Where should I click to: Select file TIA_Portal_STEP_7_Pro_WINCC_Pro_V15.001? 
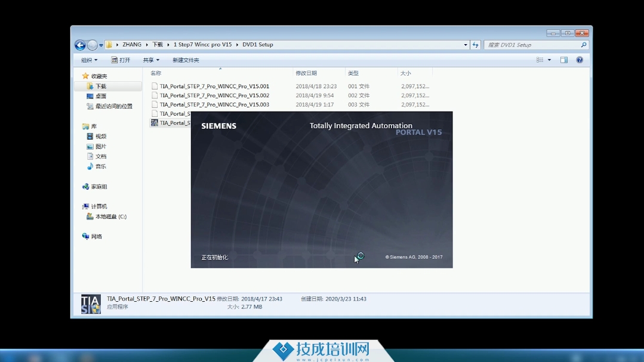[214, 86]
